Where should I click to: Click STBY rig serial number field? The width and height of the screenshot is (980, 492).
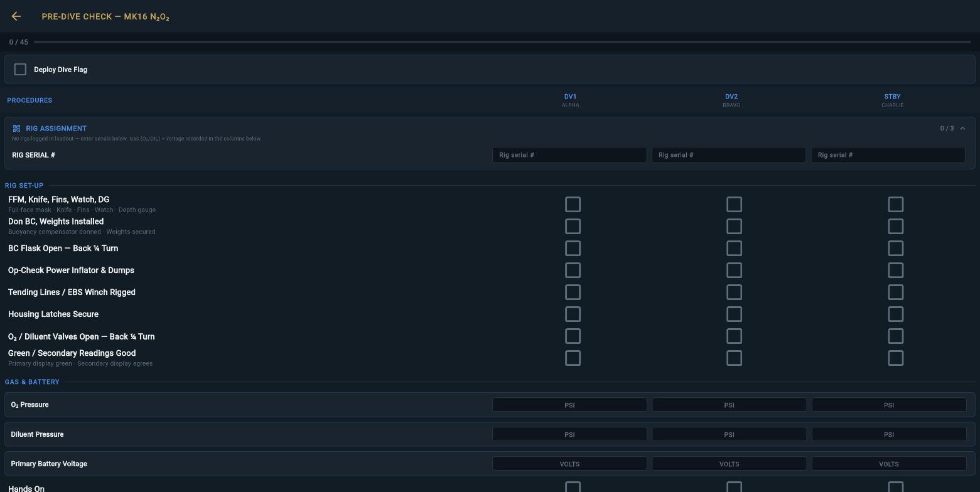tap(888, 155)
